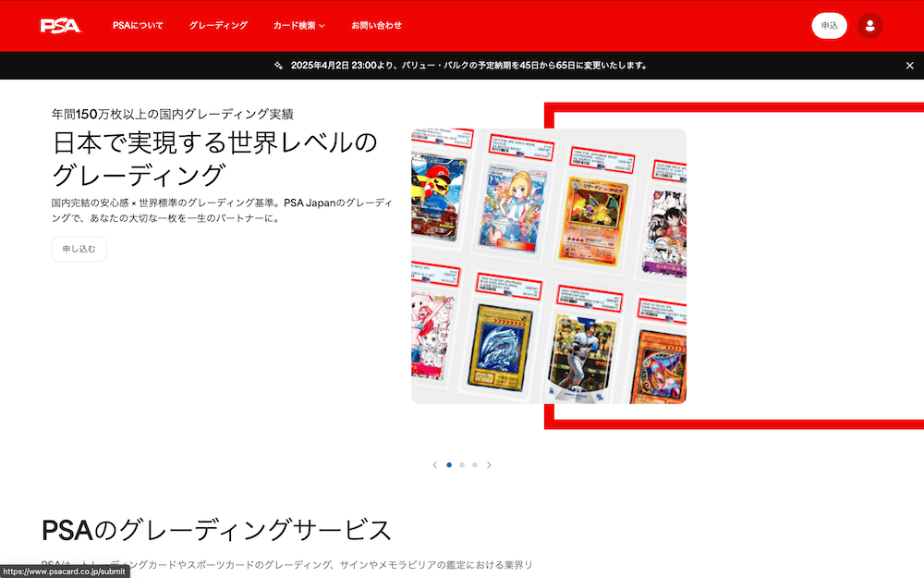This screenshot has height=578, width=924.
Task: Click the 年間150万枚以上の国内グレーディング実績 text
Action: point(172,114)
